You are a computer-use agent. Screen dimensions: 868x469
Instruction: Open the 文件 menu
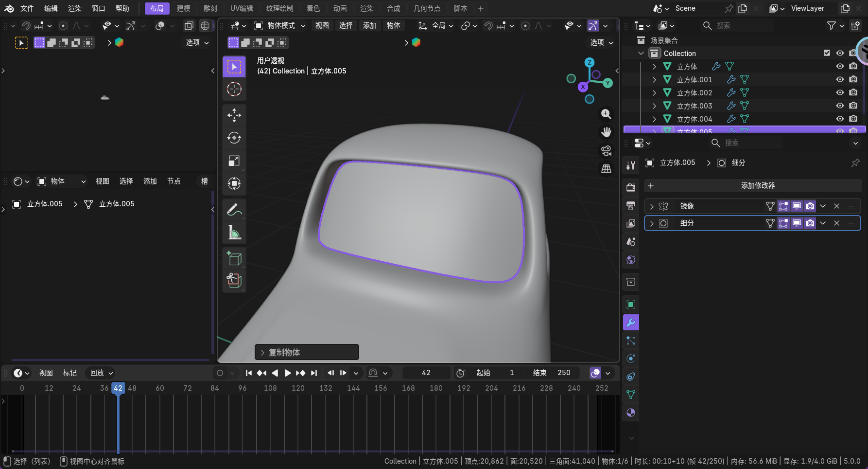tap(27, 8)
